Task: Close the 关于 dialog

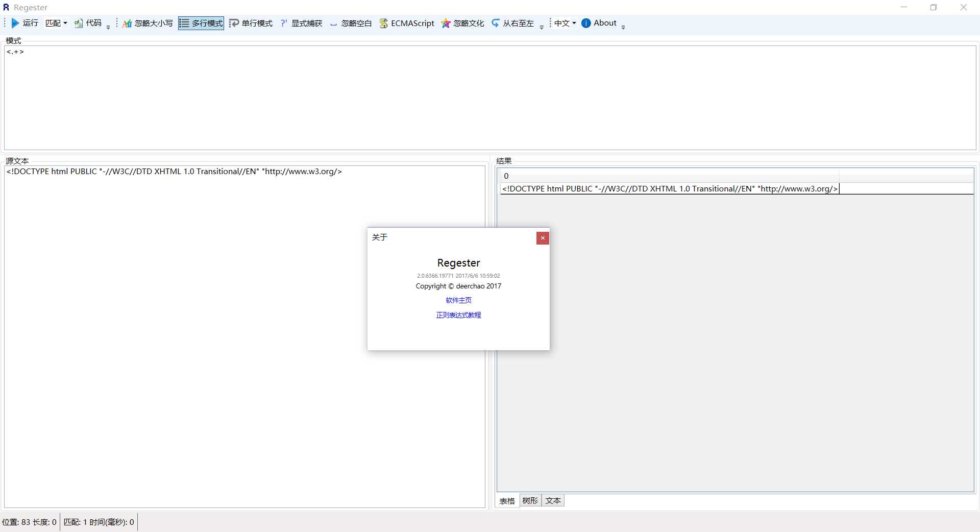Action: click(x=543, y=238)
